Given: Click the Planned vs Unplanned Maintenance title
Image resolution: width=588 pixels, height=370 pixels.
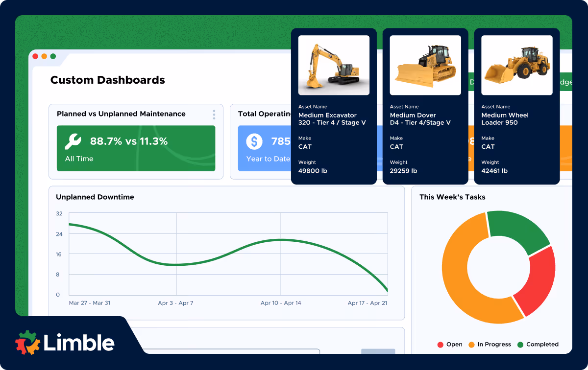Looking at the screenshot, I should [x=121, y=114].
